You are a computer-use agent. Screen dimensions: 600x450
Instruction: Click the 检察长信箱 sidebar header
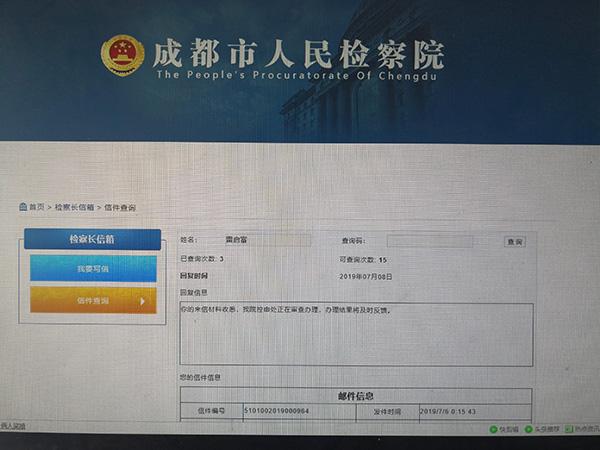(x=92, y=240)
